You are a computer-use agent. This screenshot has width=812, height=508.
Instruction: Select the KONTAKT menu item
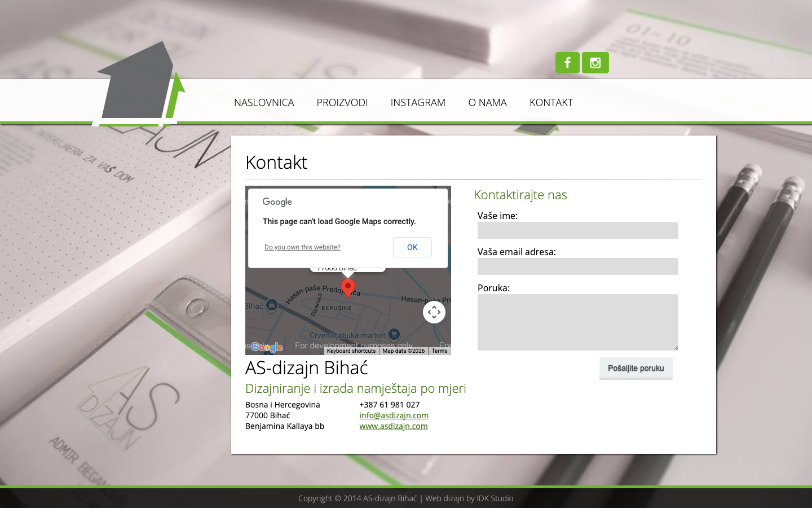pyautogui.click(x=551, y=102)
